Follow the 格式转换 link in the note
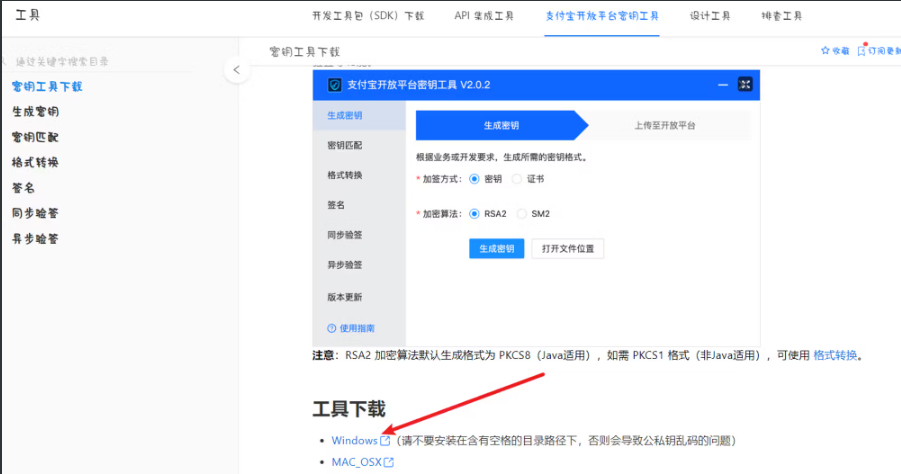This screenshot has width=901, height=474. (835, 356)
